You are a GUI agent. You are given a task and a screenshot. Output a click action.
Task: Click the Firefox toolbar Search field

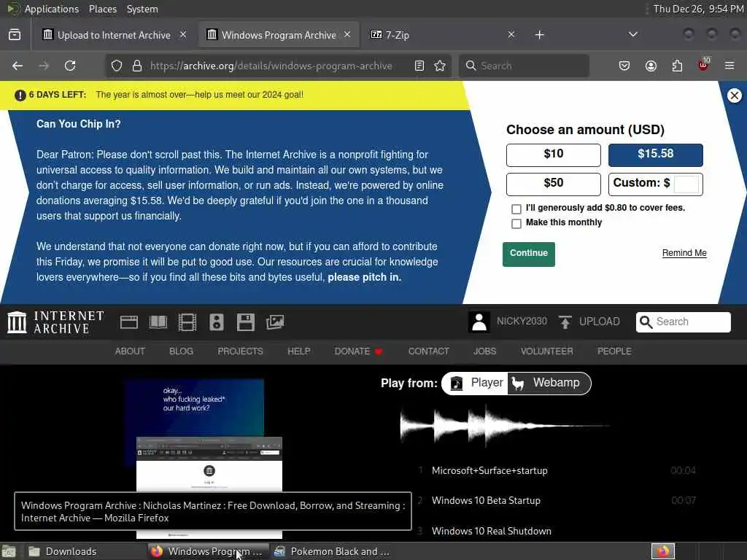(x=524, y=66)
